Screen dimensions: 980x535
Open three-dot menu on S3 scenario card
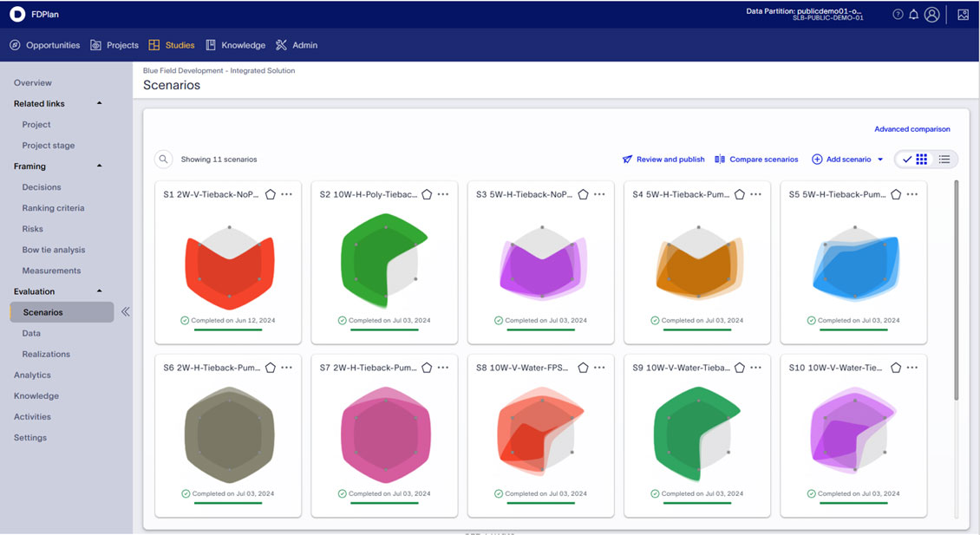point(599,194)
